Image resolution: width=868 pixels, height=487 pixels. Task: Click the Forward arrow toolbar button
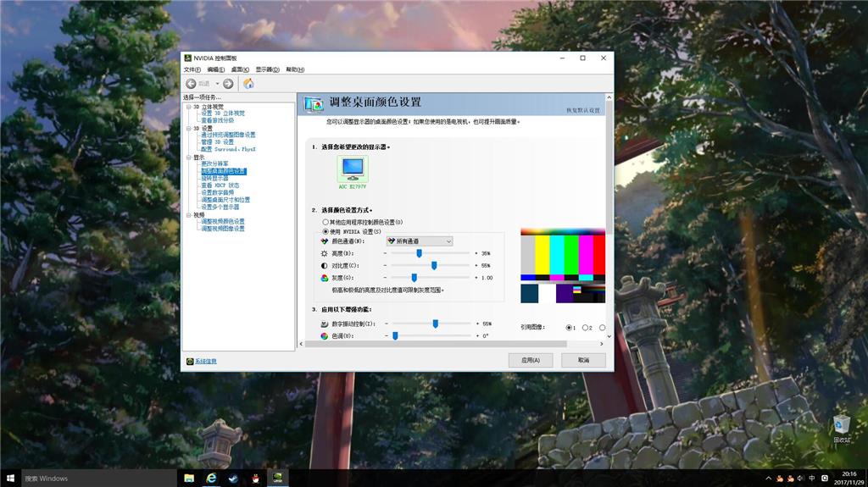pyautogui.click(x=228, y=84)
